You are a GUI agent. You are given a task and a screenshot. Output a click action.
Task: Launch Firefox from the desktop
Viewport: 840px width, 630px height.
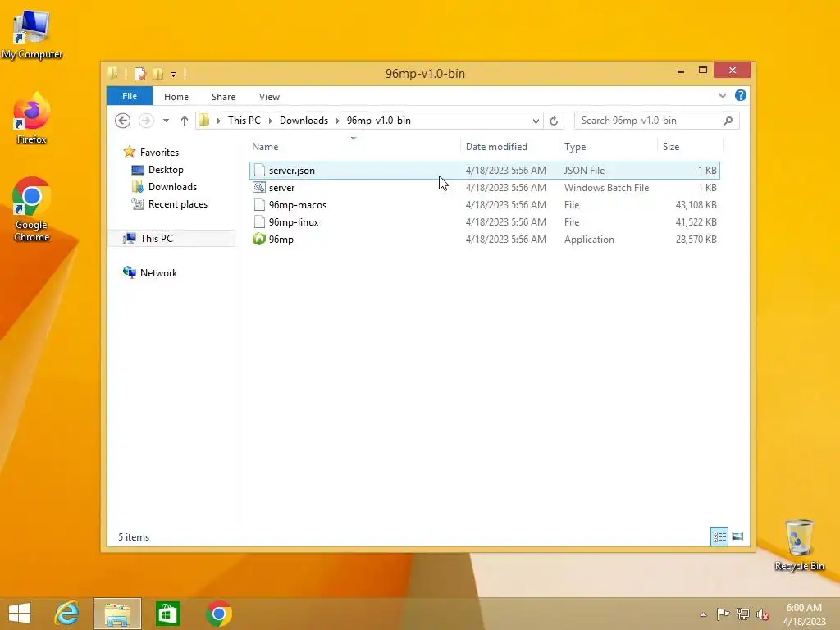(32, 118)
